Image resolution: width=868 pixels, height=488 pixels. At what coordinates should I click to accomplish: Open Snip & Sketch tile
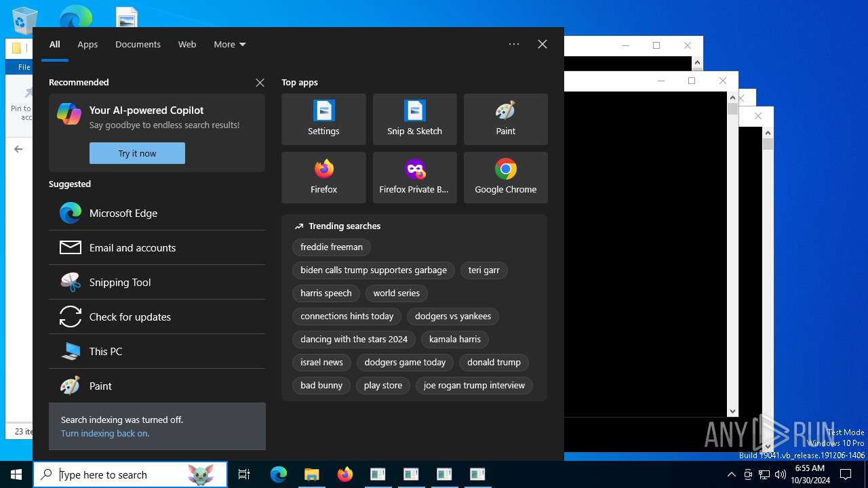(x=414, y=119)
